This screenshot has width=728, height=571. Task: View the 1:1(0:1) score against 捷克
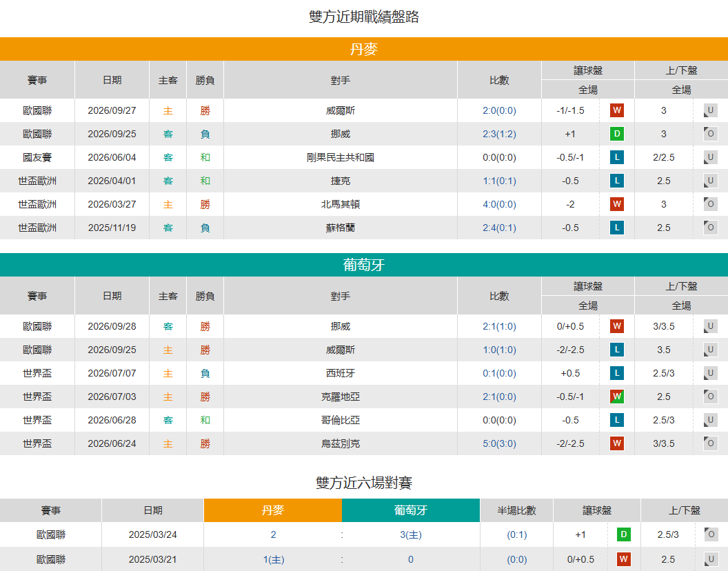click(x=499, y=181)
